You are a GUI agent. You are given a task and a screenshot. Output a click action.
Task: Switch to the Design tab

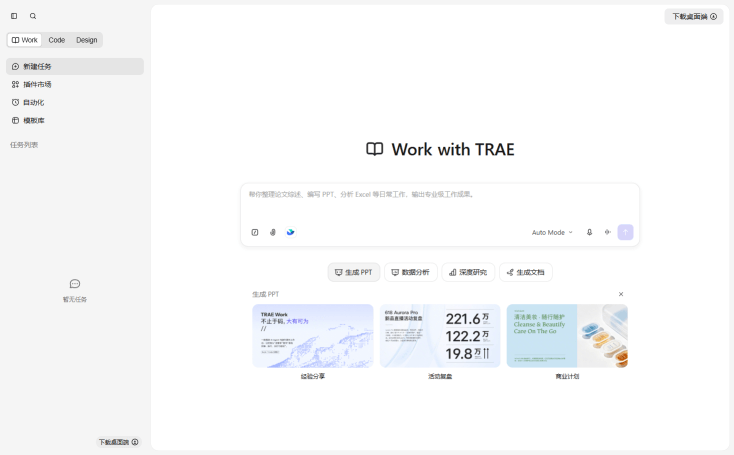pos(87,40)
